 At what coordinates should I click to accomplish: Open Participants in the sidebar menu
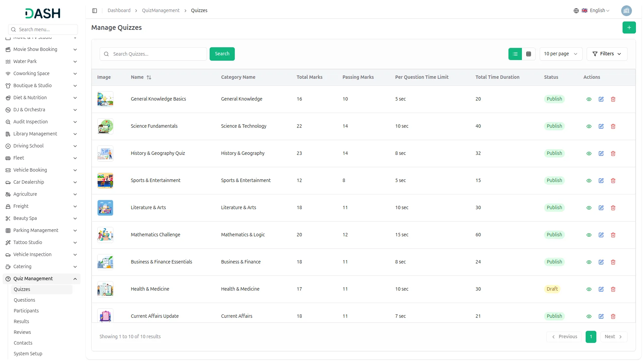pyautogui.click(x=26, y=311)
